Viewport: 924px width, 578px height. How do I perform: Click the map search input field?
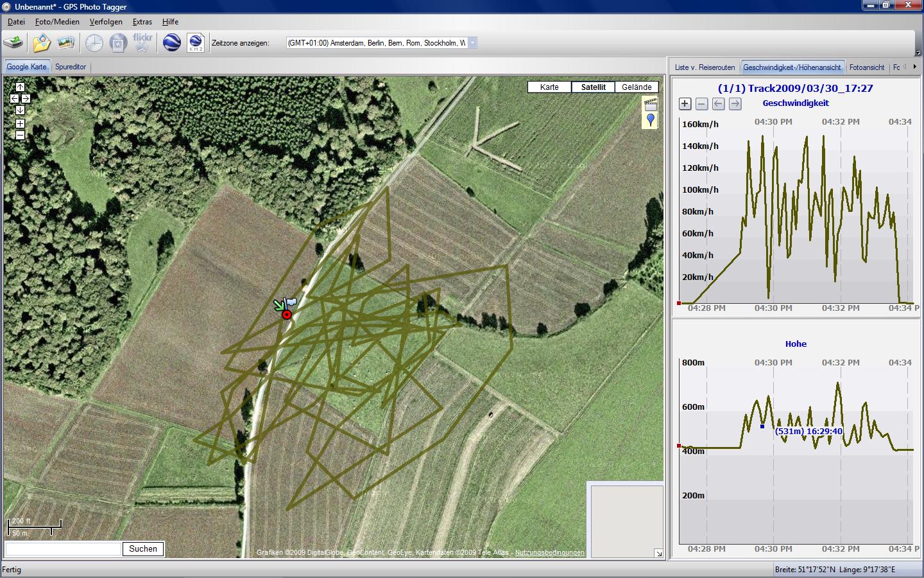point(64,549)
